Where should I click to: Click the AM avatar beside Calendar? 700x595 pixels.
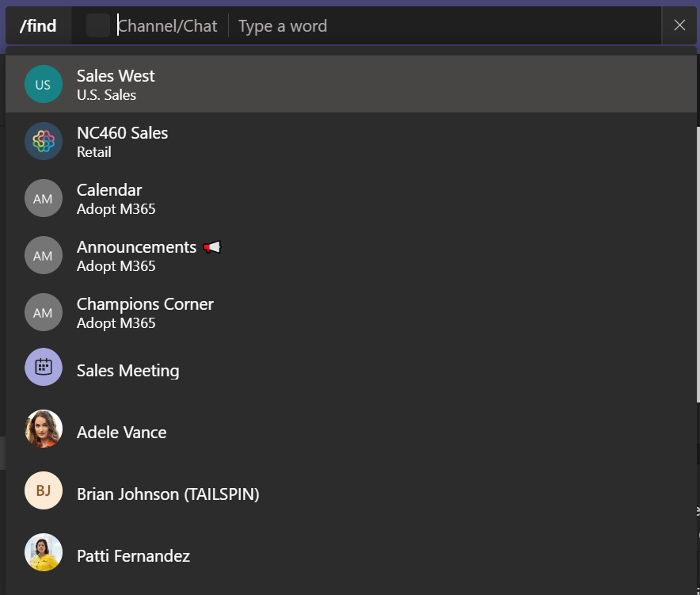[x=44, y=198]
